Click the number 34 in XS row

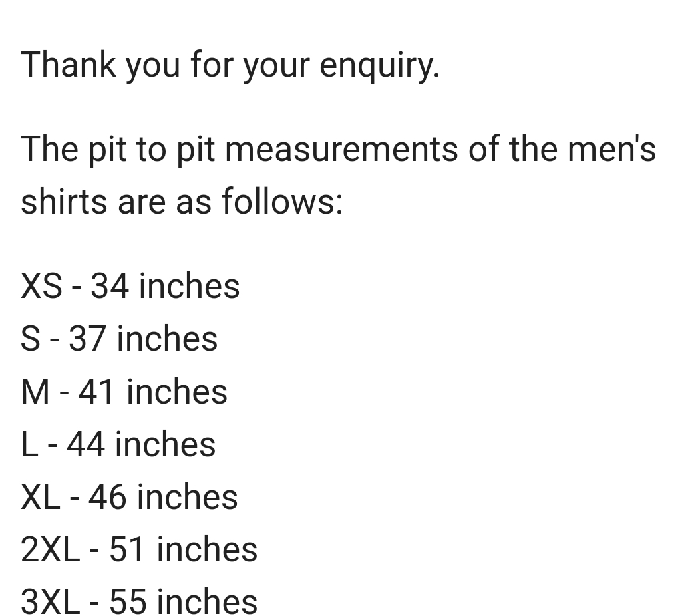110,286
